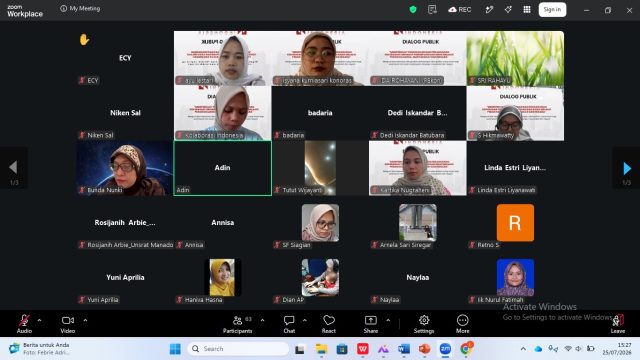Select Adin active speaker tile
The image size is (640, 360).
coord(222,168)
